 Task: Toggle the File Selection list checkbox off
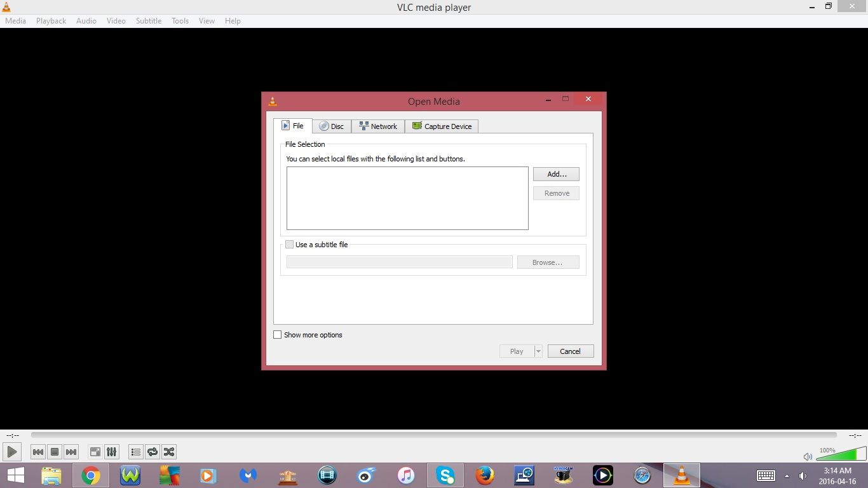click(289, 244)
